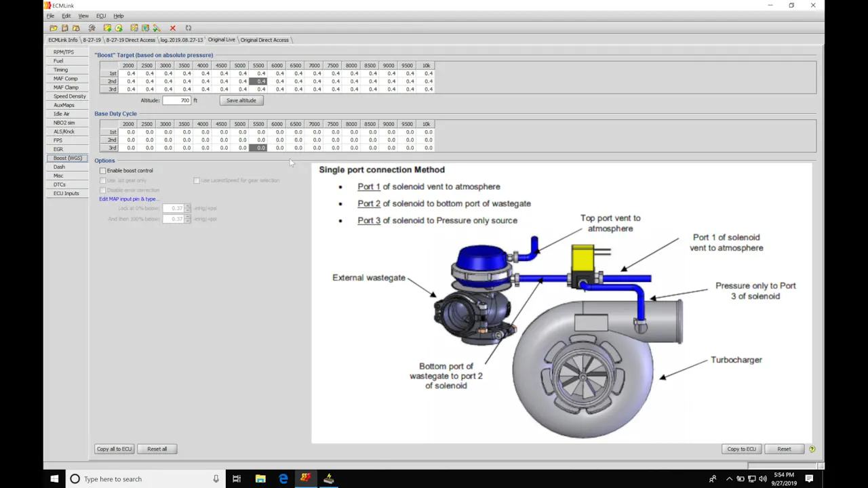Click the red X toolbar icon
The image size is (868, 488).
click(173, 28)
